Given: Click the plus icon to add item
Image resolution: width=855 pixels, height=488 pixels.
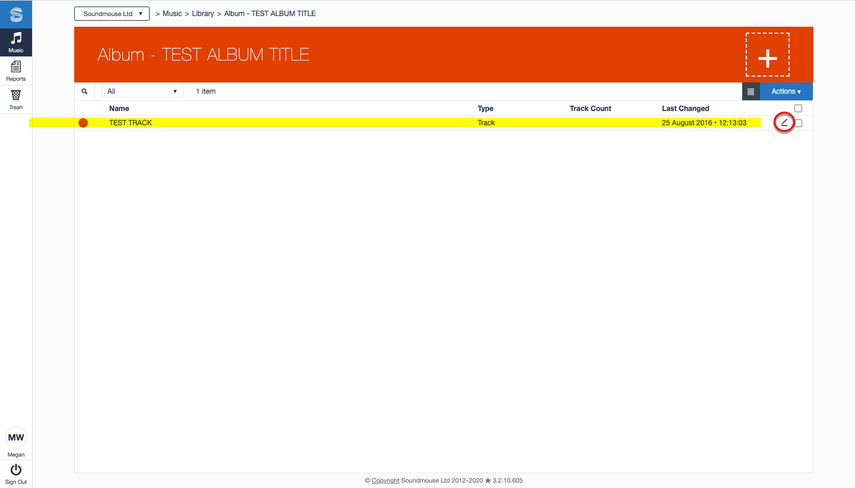Looking at the screenshot, I should (768, 55).
